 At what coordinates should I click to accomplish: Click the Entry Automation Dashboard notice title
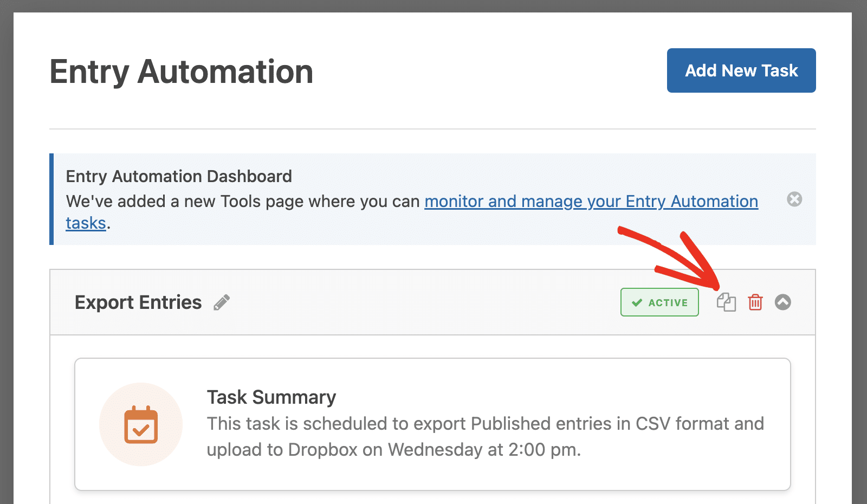point(179,176)
